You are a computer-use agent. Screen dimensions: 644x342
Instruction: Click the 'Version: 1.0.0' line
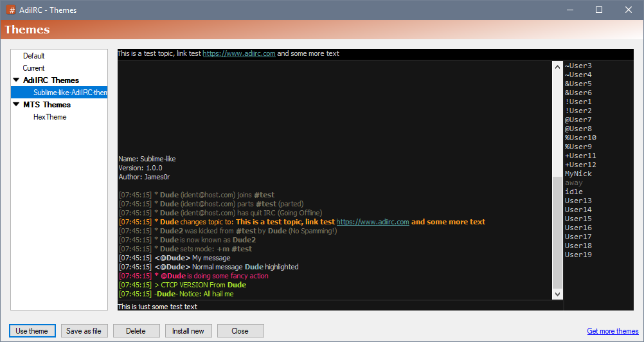pos(141,168)
